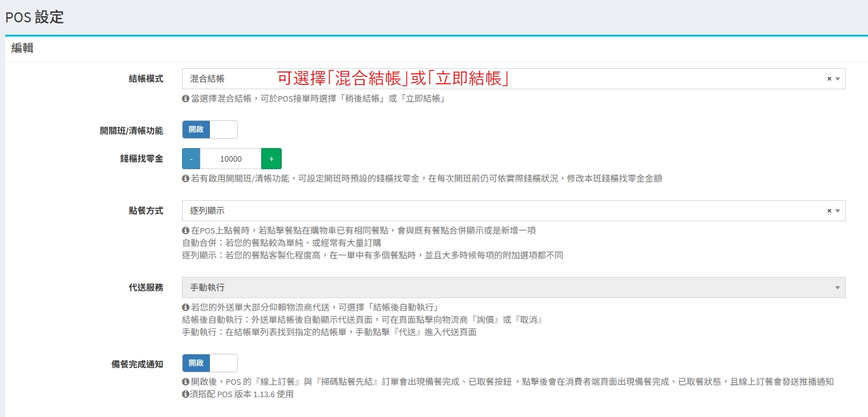Click the info icon under 點餐方式
This screenshot has height=417, width=868.
[185, 230]
